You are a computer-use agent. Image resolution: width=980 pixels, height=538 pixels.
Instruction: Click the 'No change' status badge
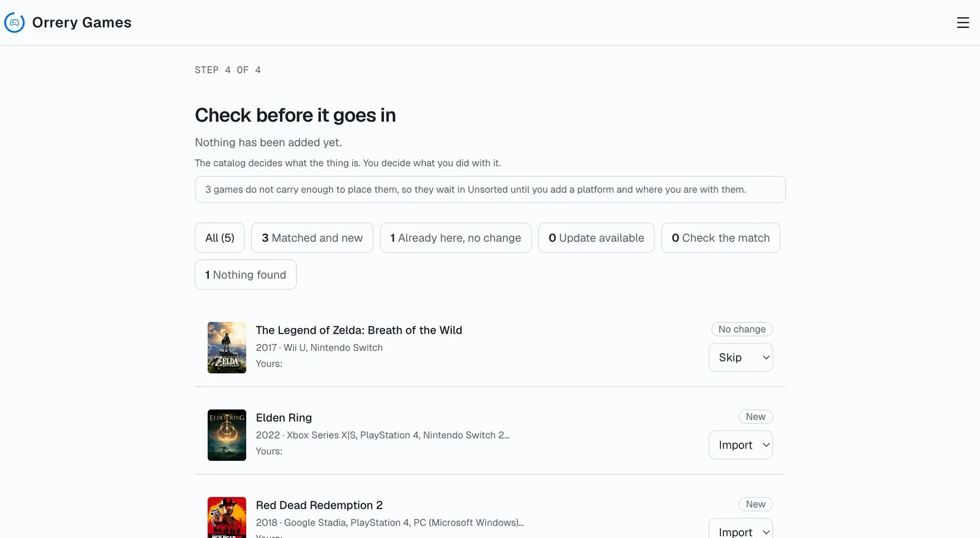(742, 329)
